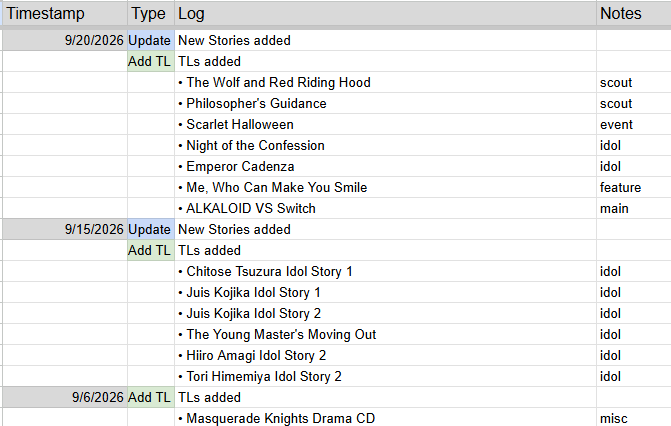Select the 9/20/2026 timestamp cell
Viewport: 671px width, 426px height.
65,40
